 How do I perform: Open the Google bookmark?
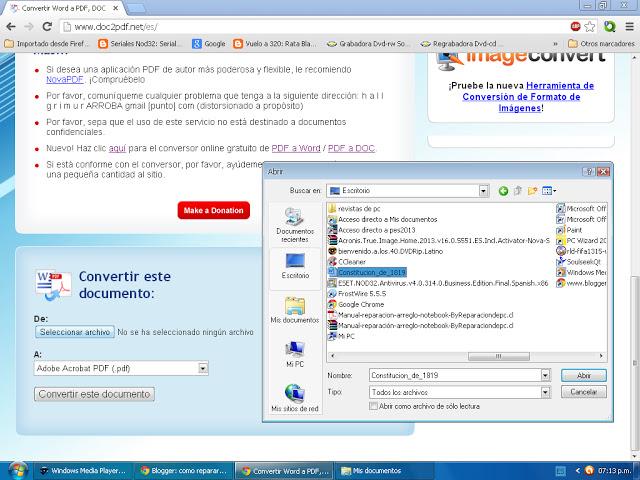[209, 44]
